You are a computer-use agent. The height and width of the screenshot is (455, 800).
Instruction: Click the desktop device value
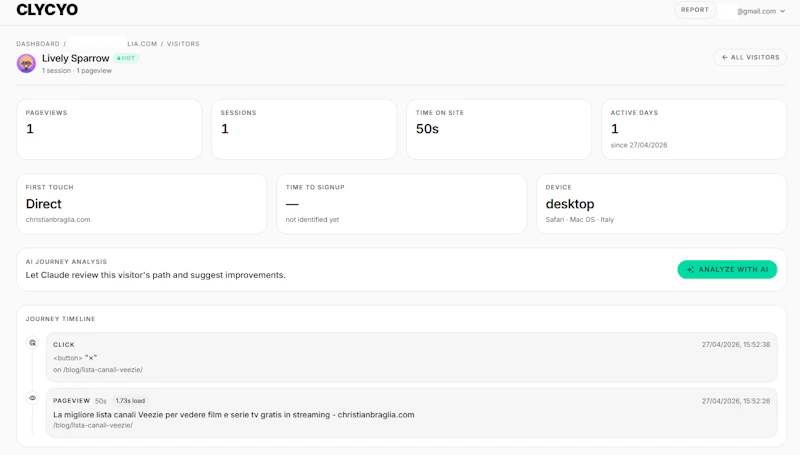point(570,204)
